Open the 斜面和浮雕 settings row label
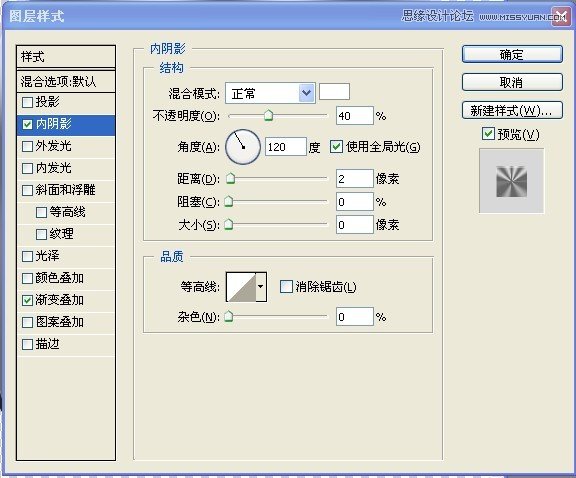Viewport: 576px width, 478px height. click(x=65, y=190)
